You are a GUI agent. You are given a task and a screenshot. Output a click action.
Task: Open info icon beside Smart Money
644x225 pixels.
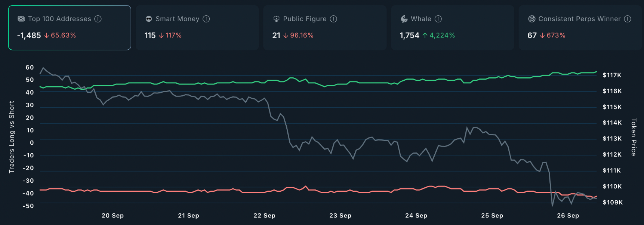[206, 19]
